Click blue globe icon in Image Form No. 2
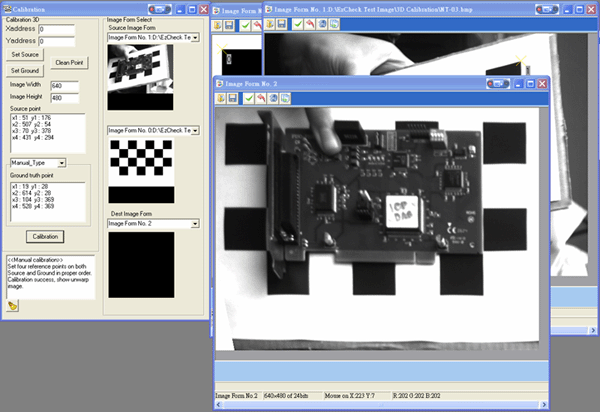This screenshot has width=600, height=412. [273, 98]
